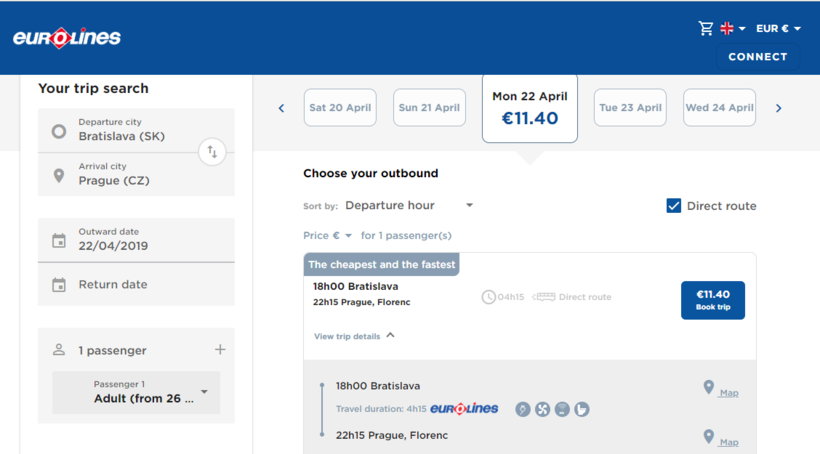Click the passenger person icon

pyautogui.click(x=59, y=349)
